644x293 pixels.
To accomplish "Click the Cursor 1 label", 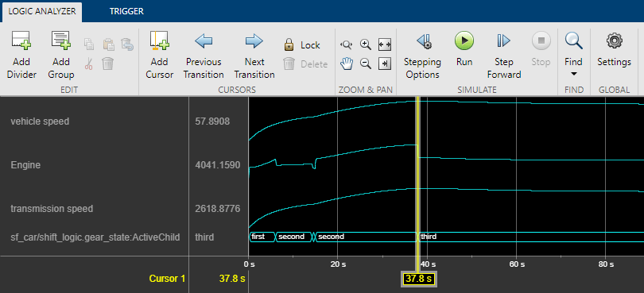I will [x=167, y=279].
